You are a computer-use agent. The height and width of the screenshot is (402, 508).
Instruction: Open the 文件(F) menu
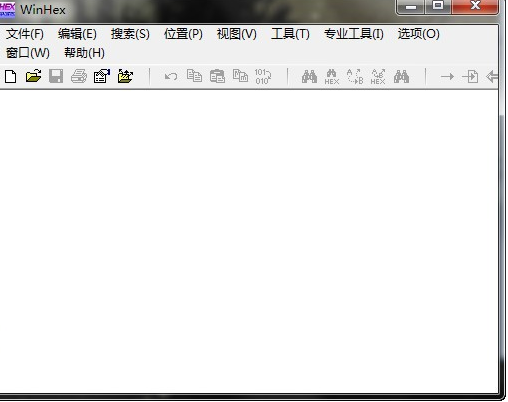pyautogui.click(x=25, y=34)
